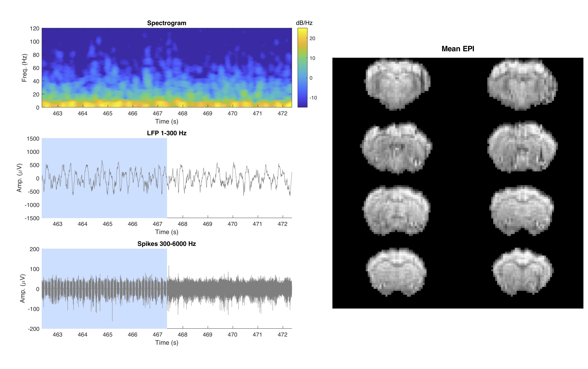Click the Spikes 300-6000 Hz title

(167, 244)
